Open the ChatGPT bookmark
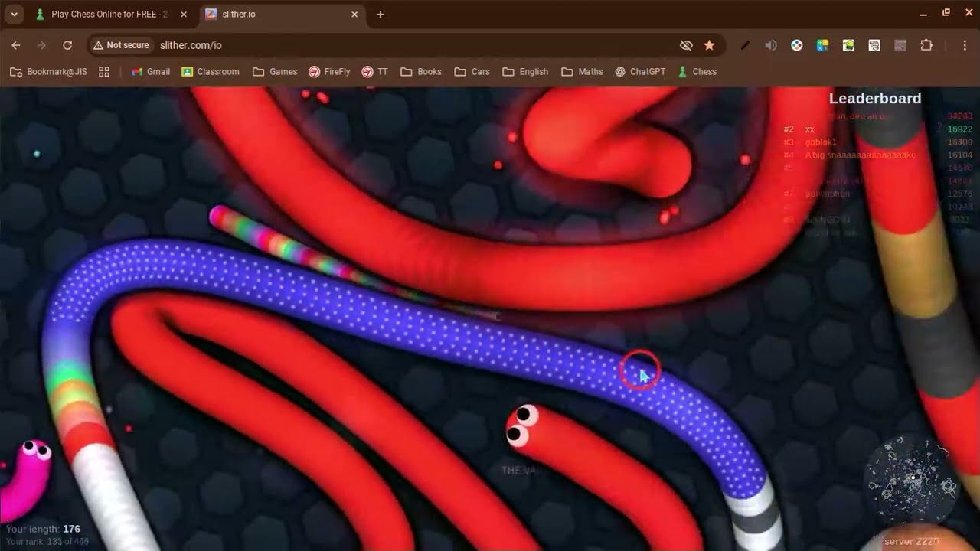This screenshot has height=551, width=980. pyautogui.click(x=639, y=72)
